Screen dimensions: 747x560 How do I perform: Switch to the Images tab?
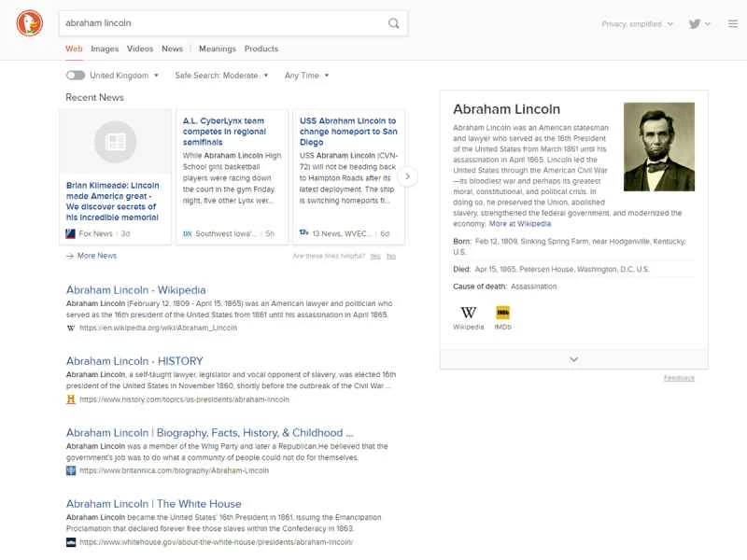click(105, 49)
